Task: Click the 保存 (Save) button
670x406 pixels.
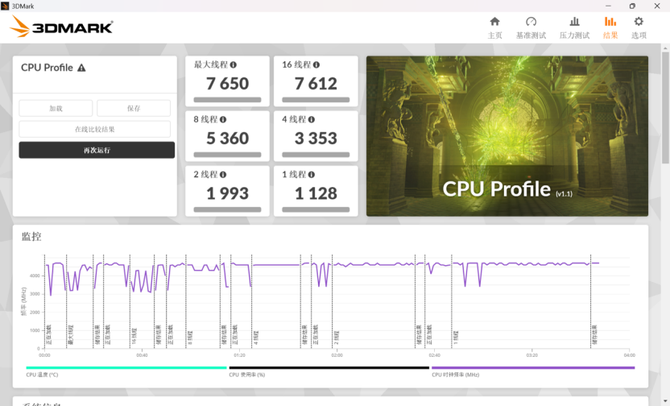Action: pyautogui.click(x=134, y=108)
